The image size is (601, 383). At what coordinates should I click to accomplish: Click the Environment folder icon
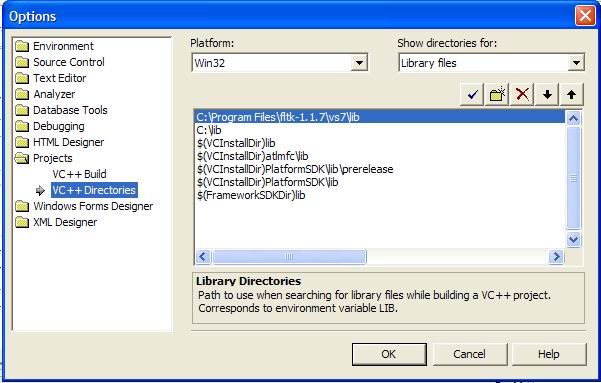point(22,46)
